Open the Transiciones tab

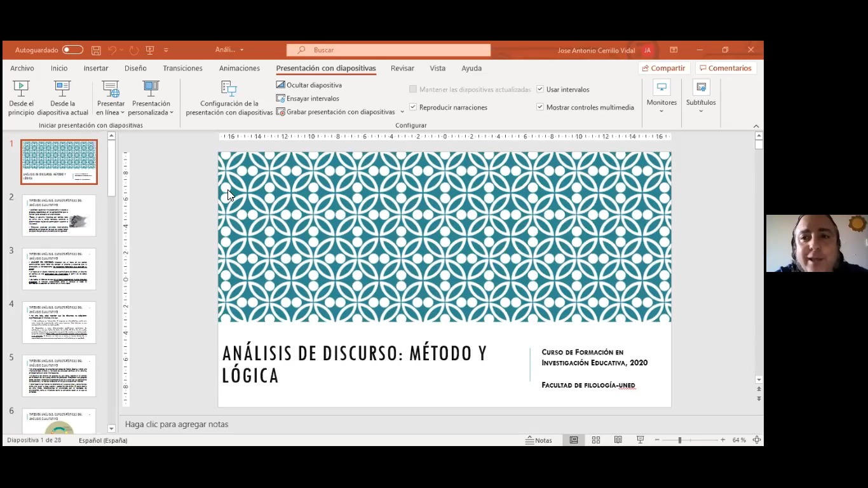[182, 68]
